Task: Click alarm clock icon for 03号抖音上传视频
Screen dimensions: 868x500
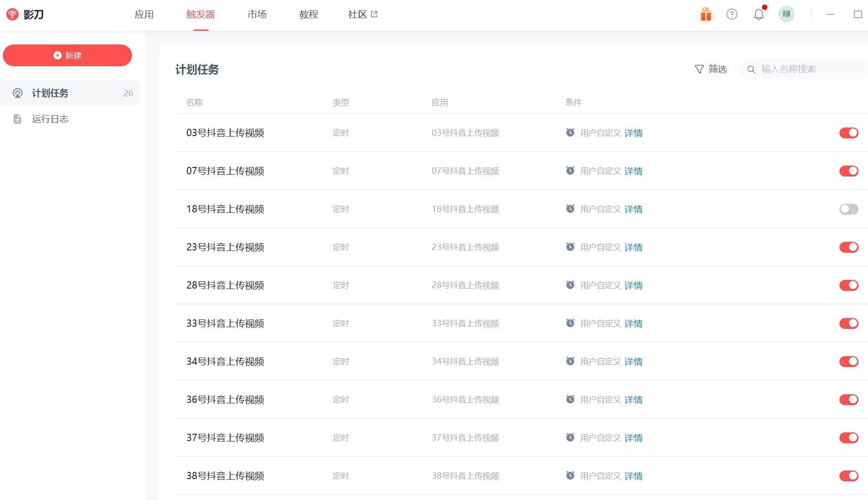Action: 570,132
